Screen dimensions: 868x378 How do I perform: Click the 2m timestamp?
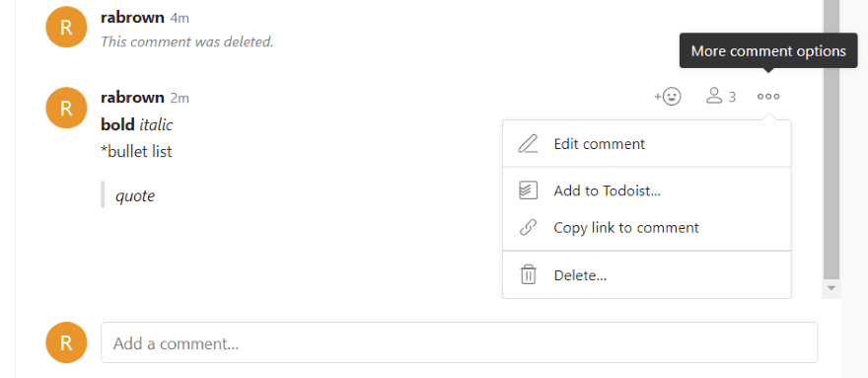tap(180, 98)
